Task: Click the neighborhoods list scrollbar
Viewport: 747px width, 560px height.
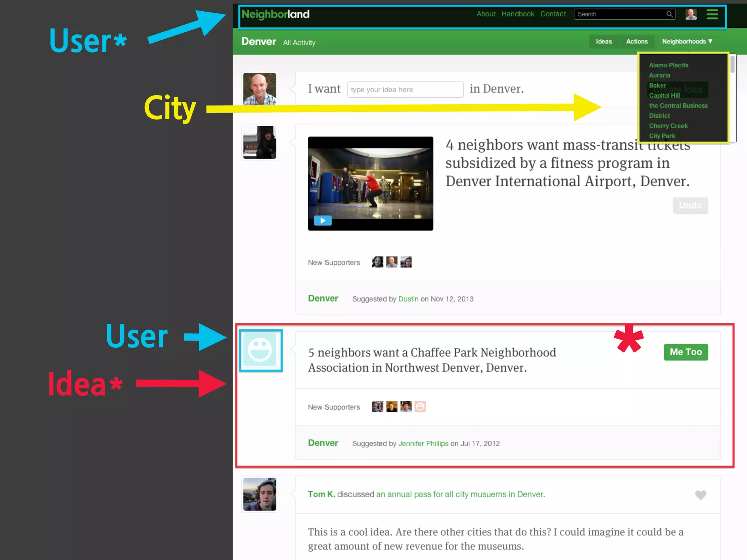Action: (x=732, y=65)
